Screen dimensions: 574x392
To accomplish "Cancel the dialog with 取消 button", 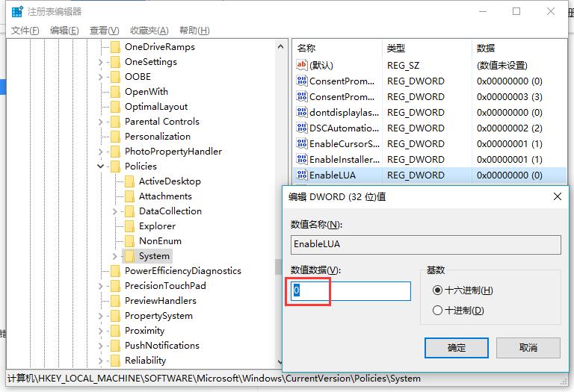I will pos(528,347).
